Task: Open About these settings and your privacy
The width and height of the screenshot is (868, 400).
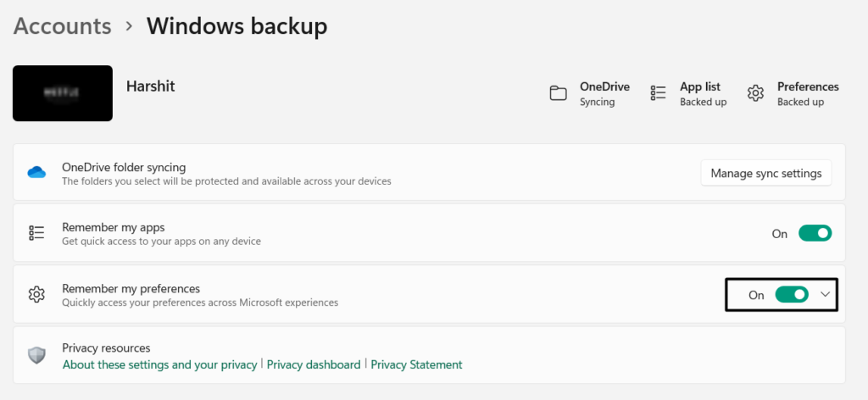Action: (x=159, y=364)
